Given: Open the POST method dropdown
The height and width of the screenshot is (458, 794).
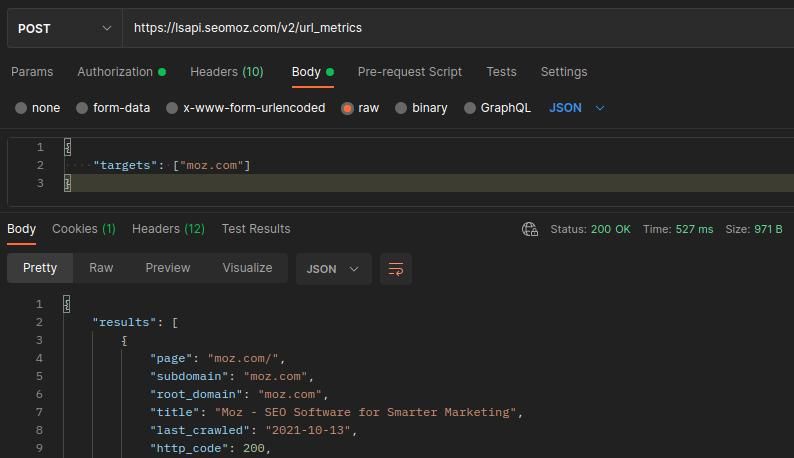Looking at the screenshot, I should tap(64, 29).
